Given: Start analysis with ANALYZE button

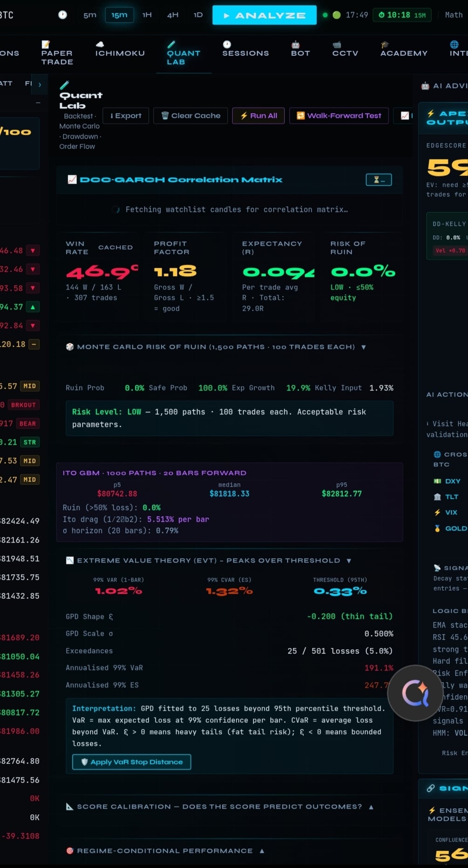Looking at the screenshot, I should 265,15.
